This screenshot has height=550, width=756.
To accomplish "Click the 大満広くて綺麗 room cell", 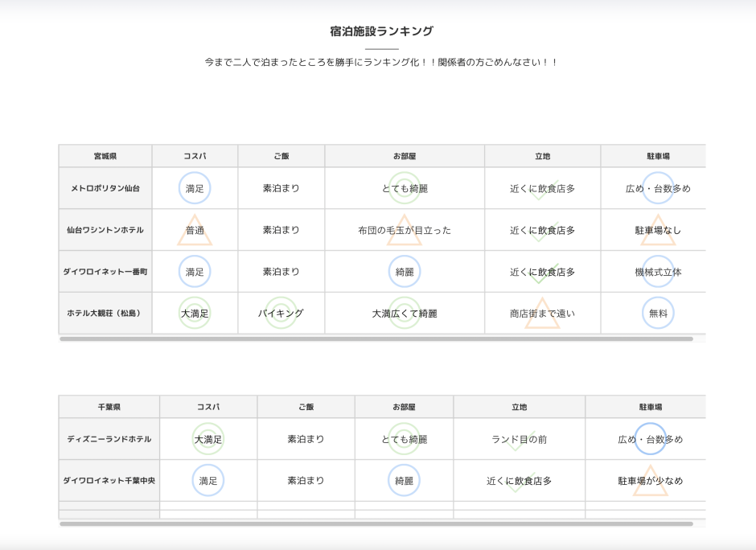I will (x=405, y=314).
